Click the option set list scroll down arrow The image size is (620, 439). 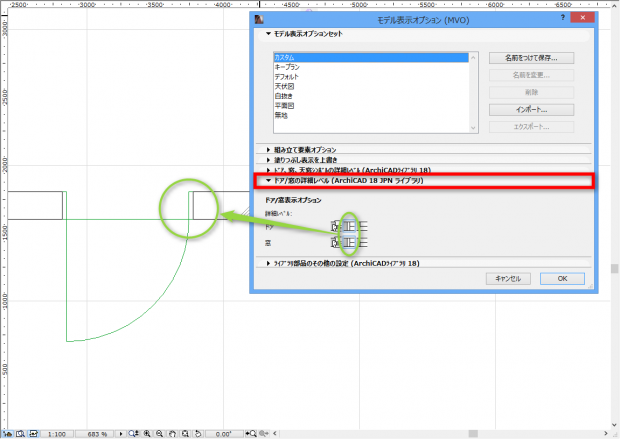click(473, 128)
